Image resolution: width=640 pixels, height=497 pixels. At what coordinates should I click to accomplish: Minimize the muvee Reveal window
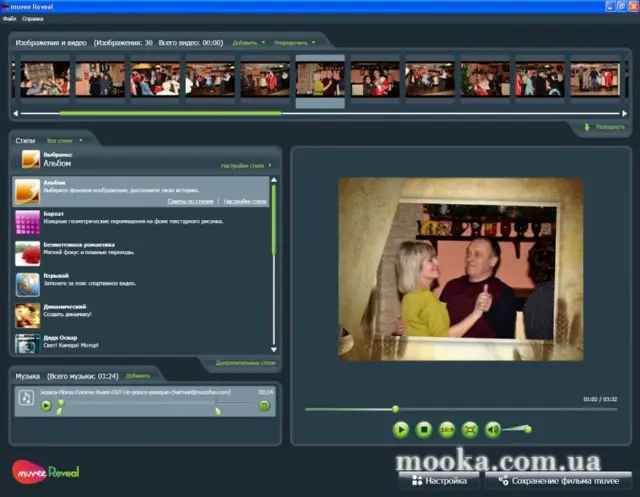(x=610, y=6)
